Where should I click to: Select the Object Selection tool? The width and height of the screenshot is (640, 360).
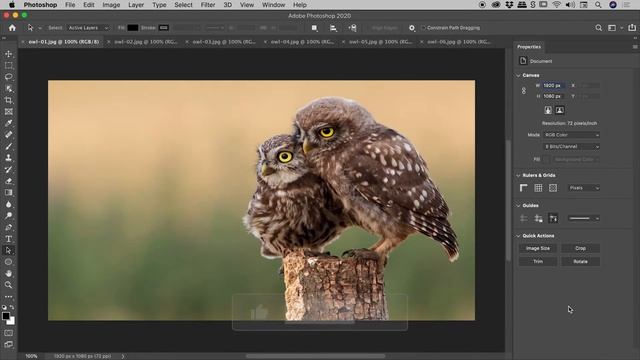click(x=8, y=89)
